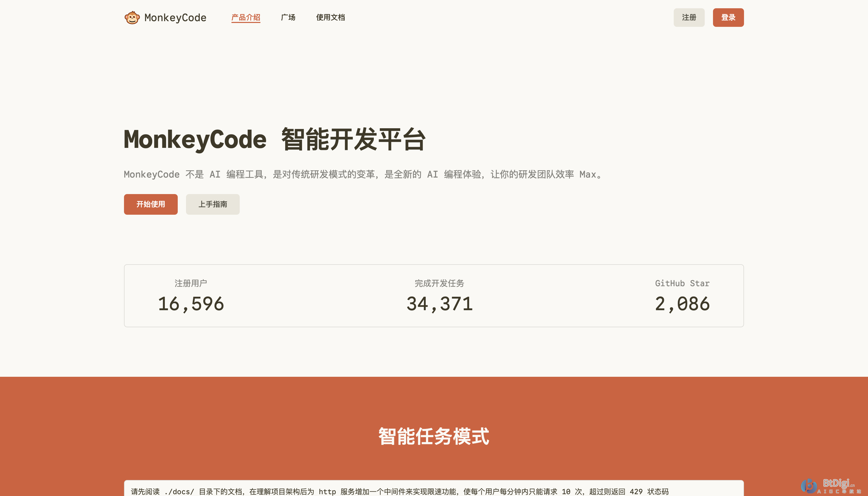Select the docs instruction text block

point(434,491)
